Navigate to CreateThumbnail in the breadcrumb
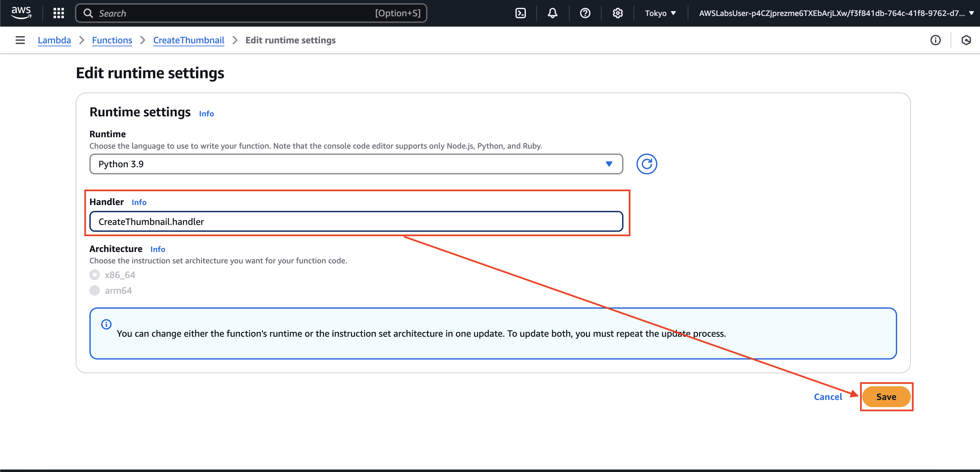 point(188,40)
